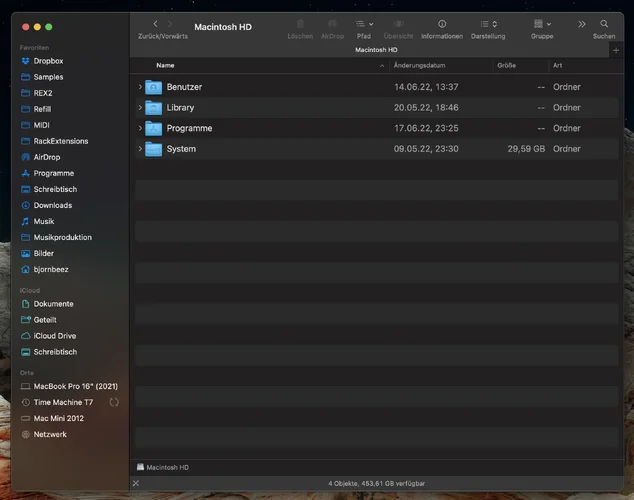Expand the Library folder disclosure triangle
Image resolution: width=634 pixels, height=500 pixels.
click(140, 108)
